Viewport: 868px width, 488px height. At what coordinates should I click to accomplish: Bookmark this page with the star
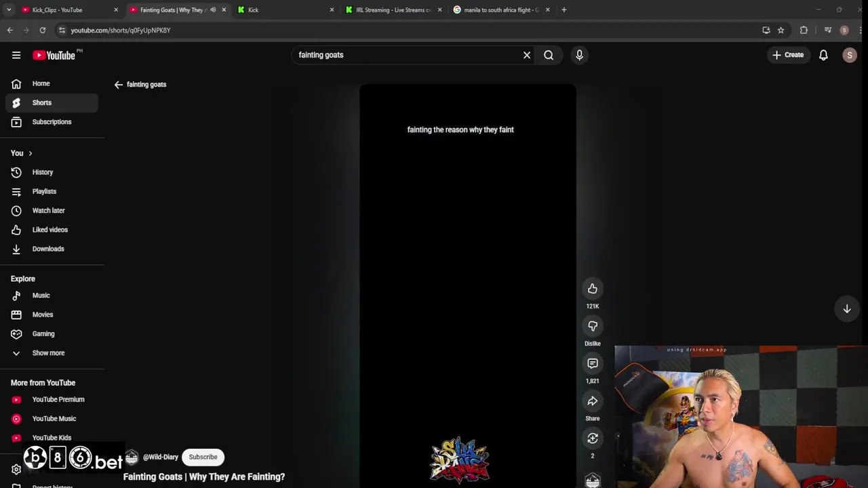(x=781, y=30)
